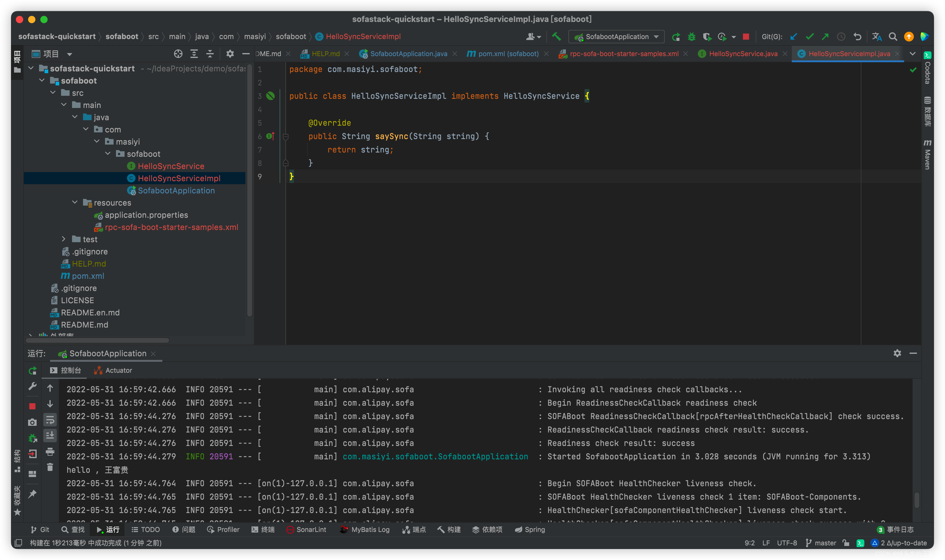The image size is (945, 560).
Task: Collapse the src folder
Action: [x=53, y=93]
